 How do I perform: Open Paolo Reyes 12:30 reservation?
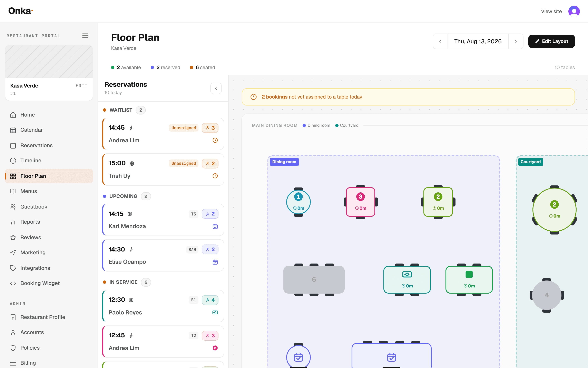click(x=163, y=306)
